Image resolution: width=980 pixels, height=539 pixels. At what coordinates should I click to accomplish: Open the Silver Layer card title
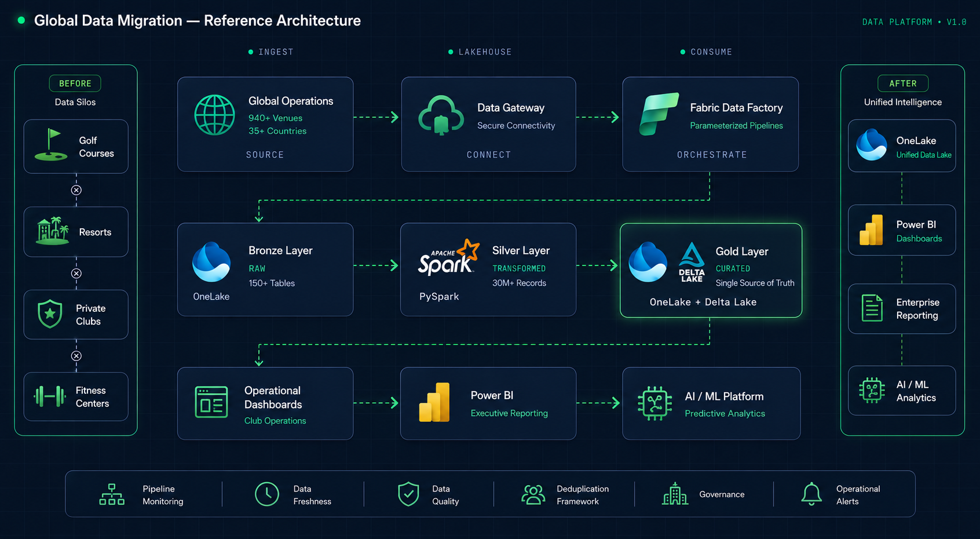coord(521,250)
